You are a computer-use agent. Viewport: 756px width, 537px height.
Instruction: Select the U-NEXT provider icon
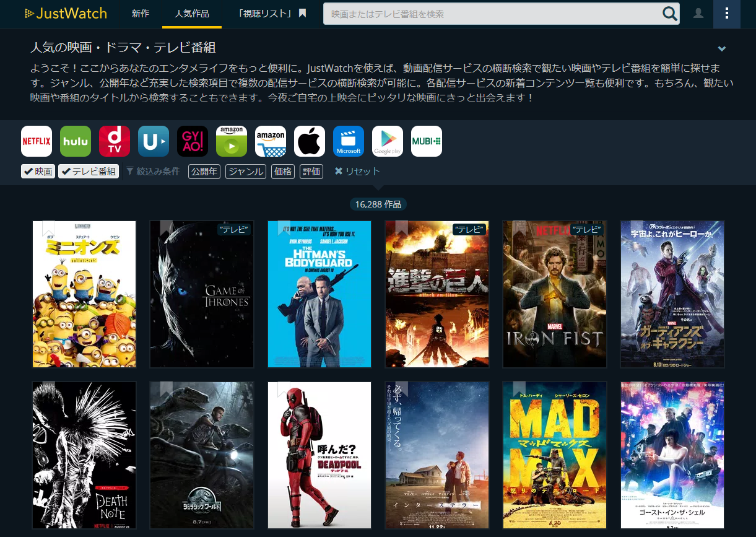tap(154, 141)
